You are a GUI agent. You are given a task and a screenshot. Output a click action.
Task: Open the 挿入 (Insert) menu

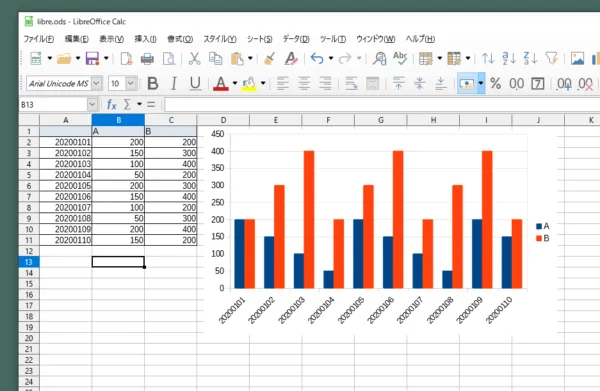[x=145, y=39]
